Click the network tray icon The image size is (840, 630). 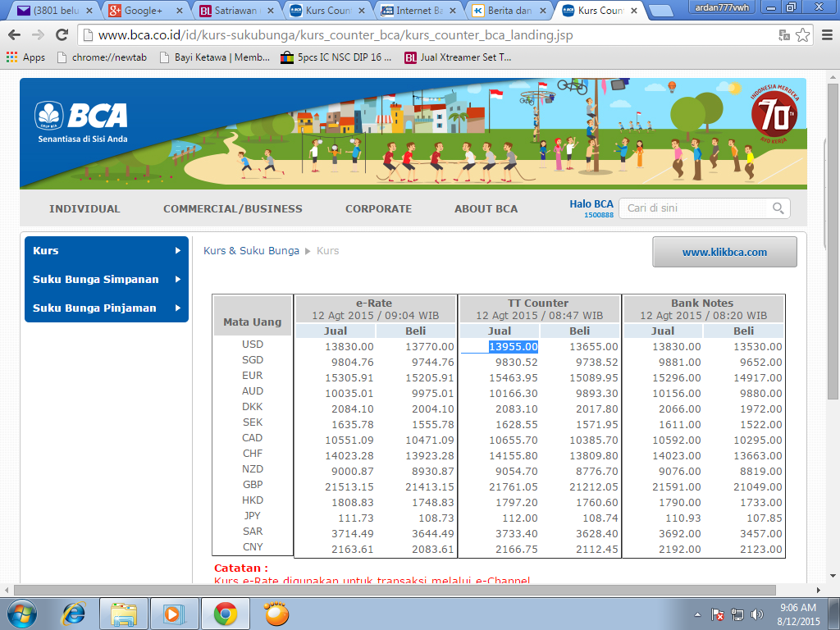[737, 614]
